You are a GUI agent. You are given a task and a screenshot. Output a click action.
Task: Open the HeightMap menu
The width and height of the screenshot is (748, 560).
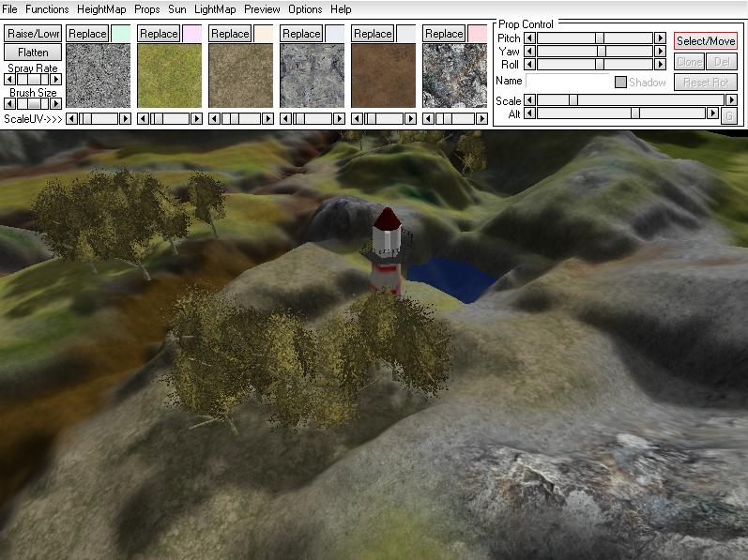coord(101,9)
